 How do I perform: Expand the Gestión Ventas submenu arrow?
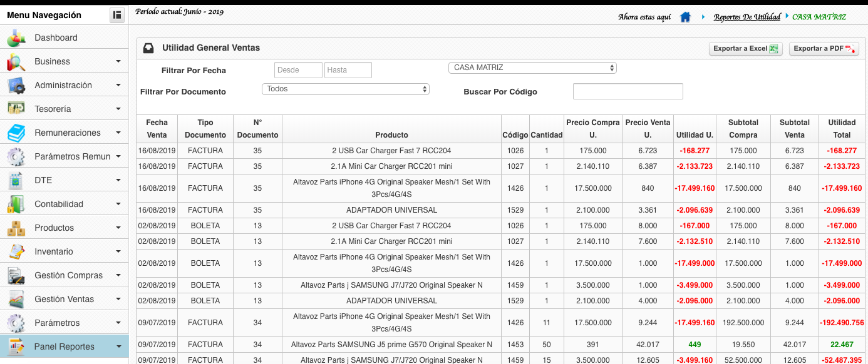(x=118, y=300)
